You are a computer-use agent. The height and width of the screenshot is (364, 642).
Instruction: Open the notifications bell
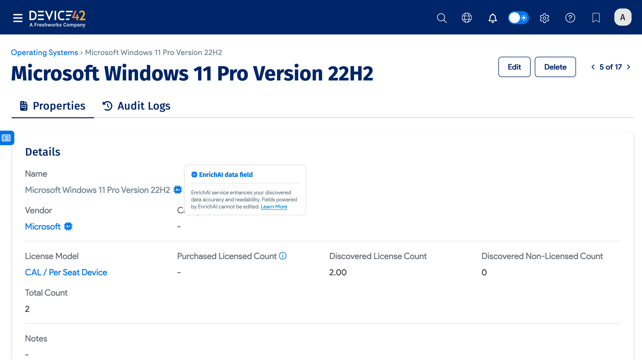(493, 18)
